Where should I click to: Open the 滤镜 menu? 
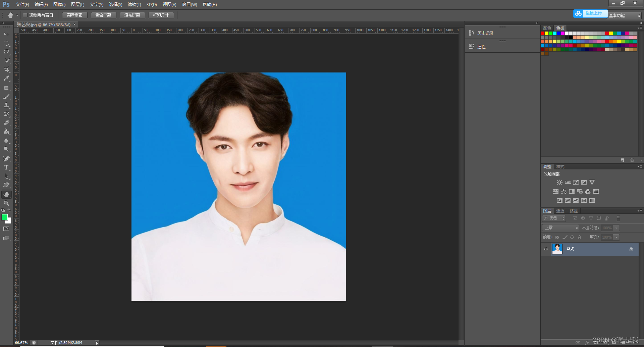pyautogui.click(x=134, y=4)
